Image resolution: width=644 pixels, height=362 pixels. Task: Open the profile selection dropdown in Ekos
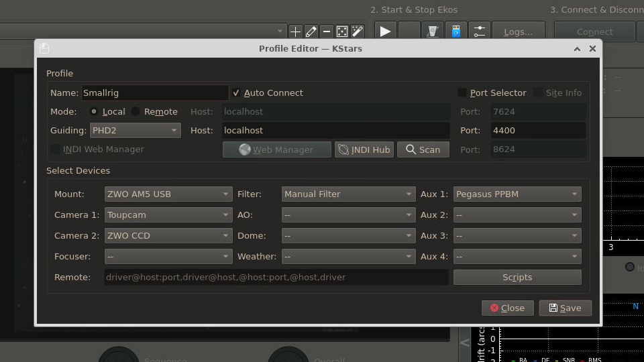coord(143,32)
